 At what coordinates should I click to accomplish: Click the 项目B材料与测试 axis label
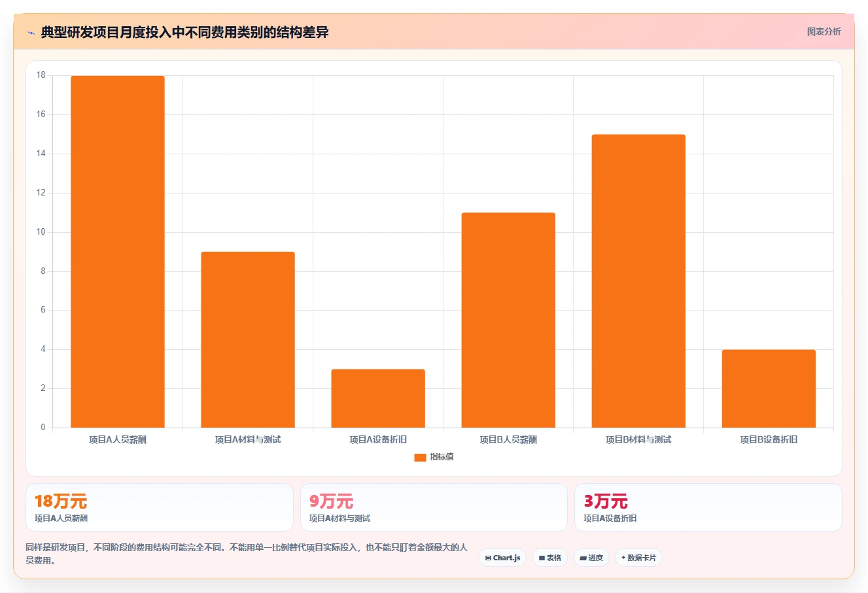[638, 440]
